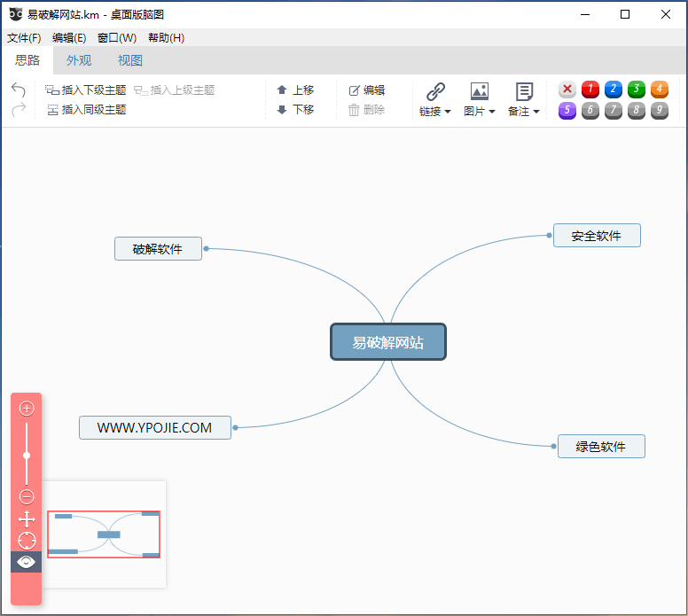688x616 pixels.
Task: Open the 备注 dropdown arrow
Action: coord(536,112)
